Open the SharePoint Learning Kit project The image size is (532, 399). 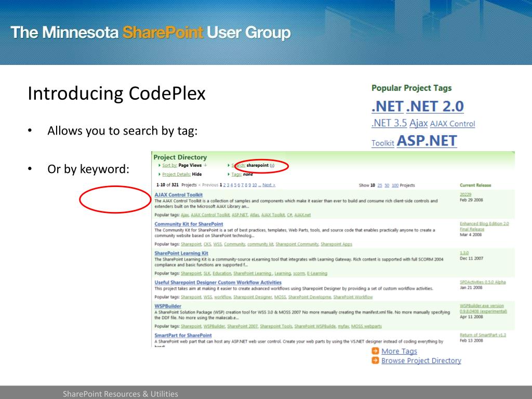coord(181,253)
